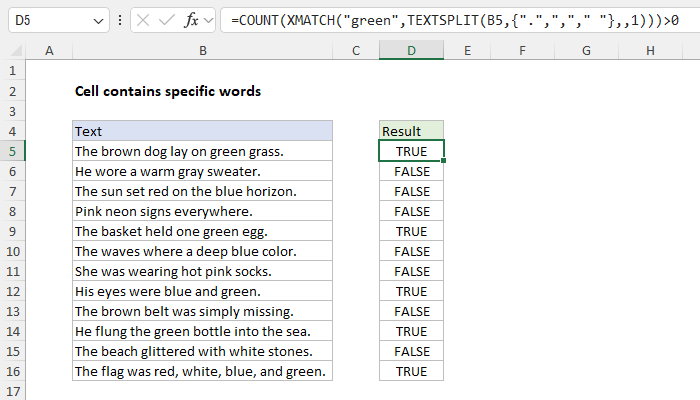
Task: Select row 2 header
Action: pyautogui.click(x=12, y=91)
